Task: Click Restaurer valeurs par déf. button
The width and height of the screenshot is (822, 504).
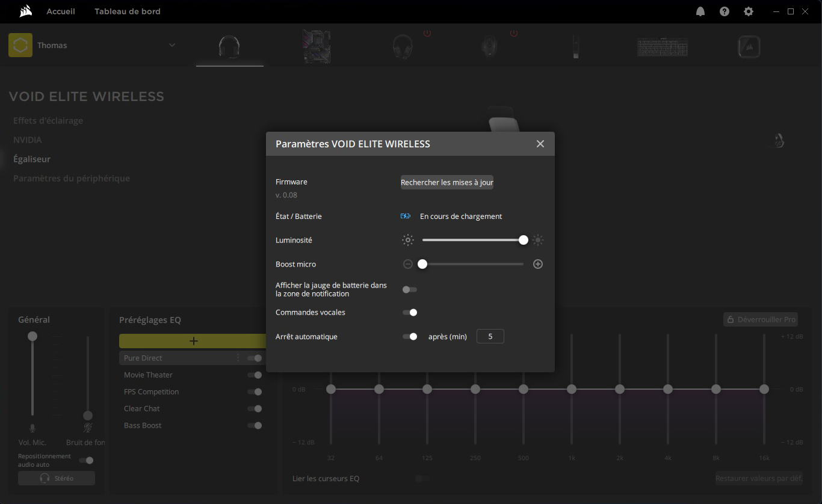Action: pyautogui.click(x=759, y=479)
